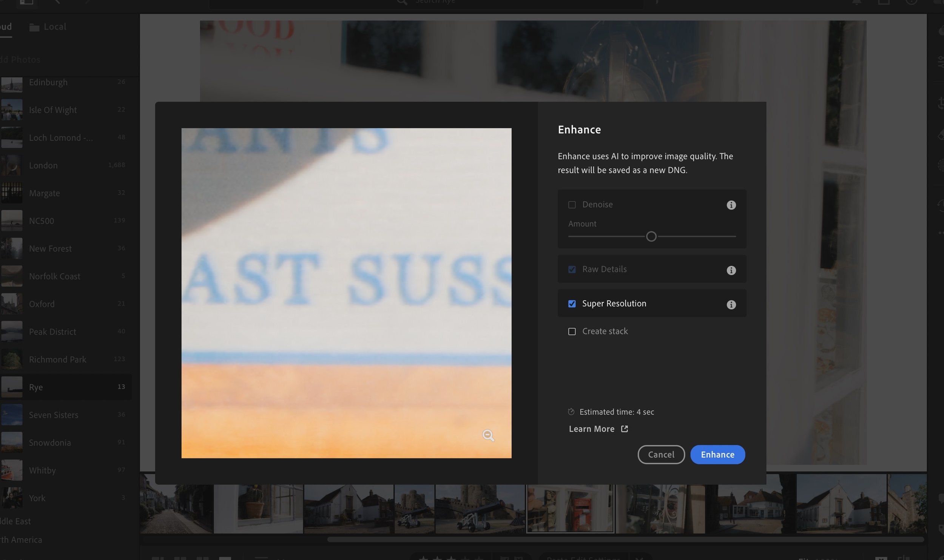Tick the Create stack checkbox

click(x=572, y=332)
